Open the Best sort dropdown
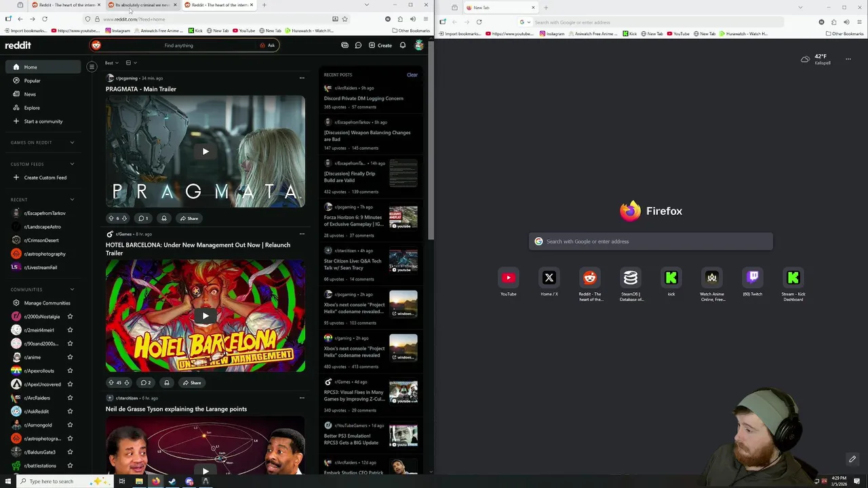 click(x=112, y=63)
